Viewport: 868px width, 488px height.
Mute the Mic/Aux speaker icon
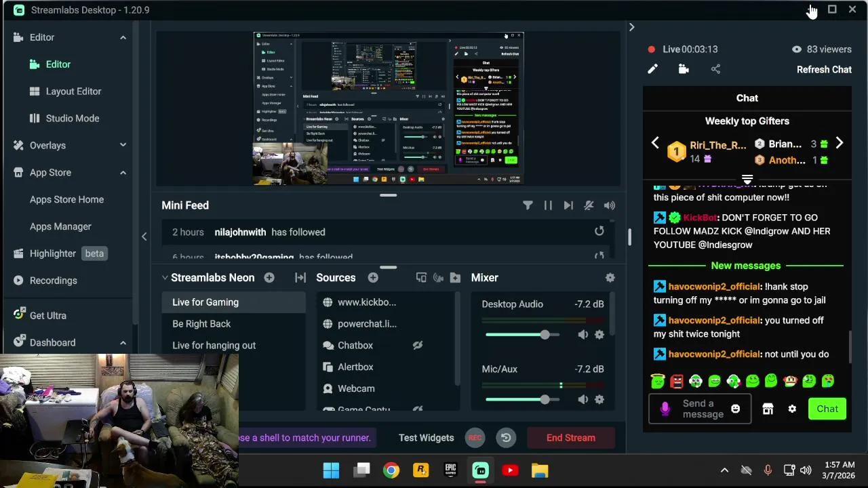(x=583, y=399)
